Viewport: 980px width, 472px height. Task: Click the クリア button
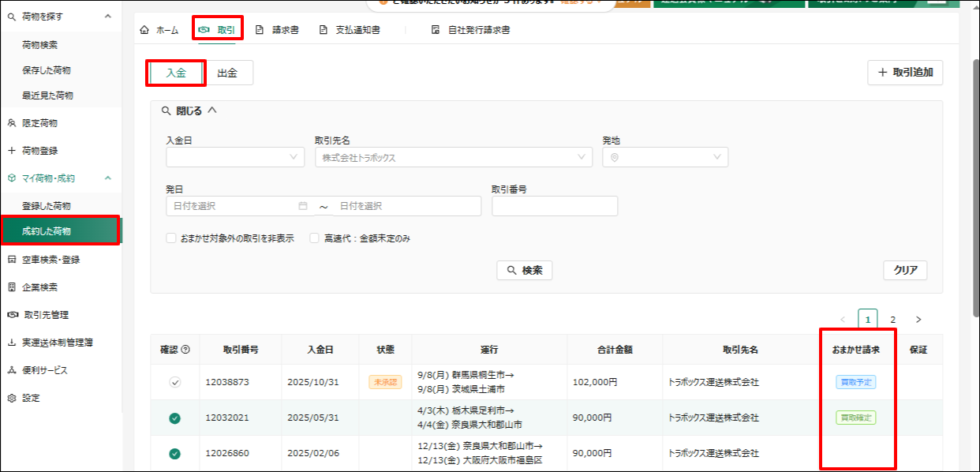point(905,270)
